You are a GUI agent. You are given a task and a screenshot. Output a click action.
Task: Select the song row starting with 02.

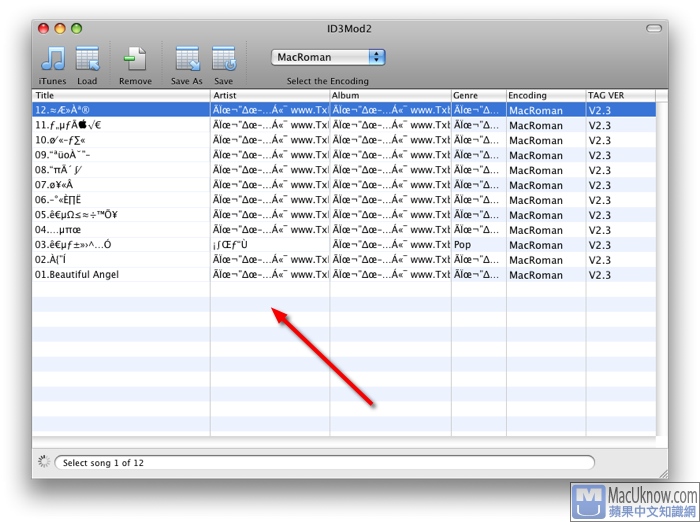coord(344,259)
